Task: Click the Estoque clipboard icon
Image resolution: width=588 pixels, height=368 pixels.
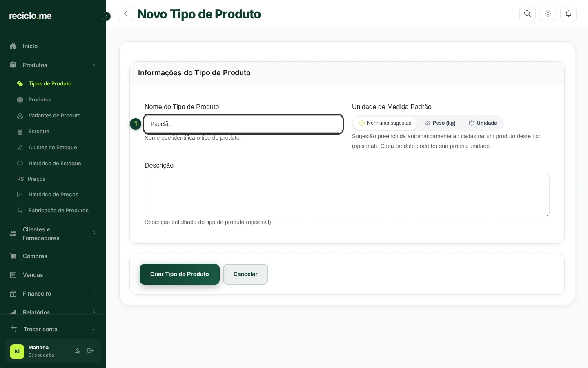Action: (20, 132)
